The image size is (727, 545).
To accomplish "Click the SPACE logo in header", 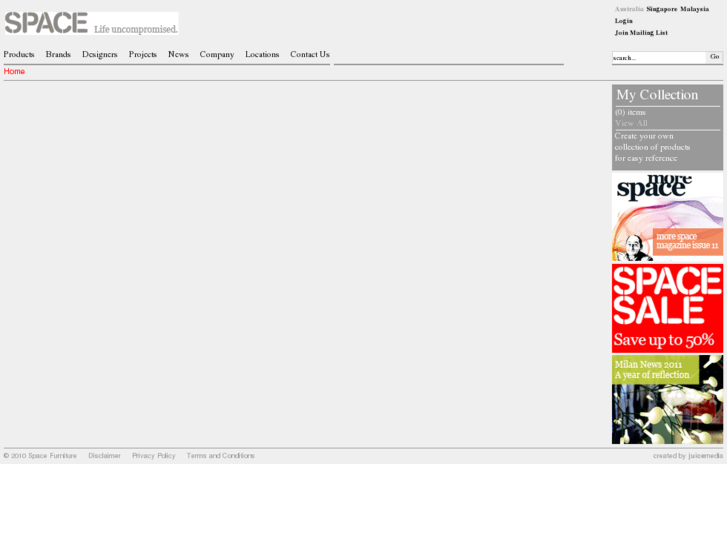I will click(x=91, y=23).
